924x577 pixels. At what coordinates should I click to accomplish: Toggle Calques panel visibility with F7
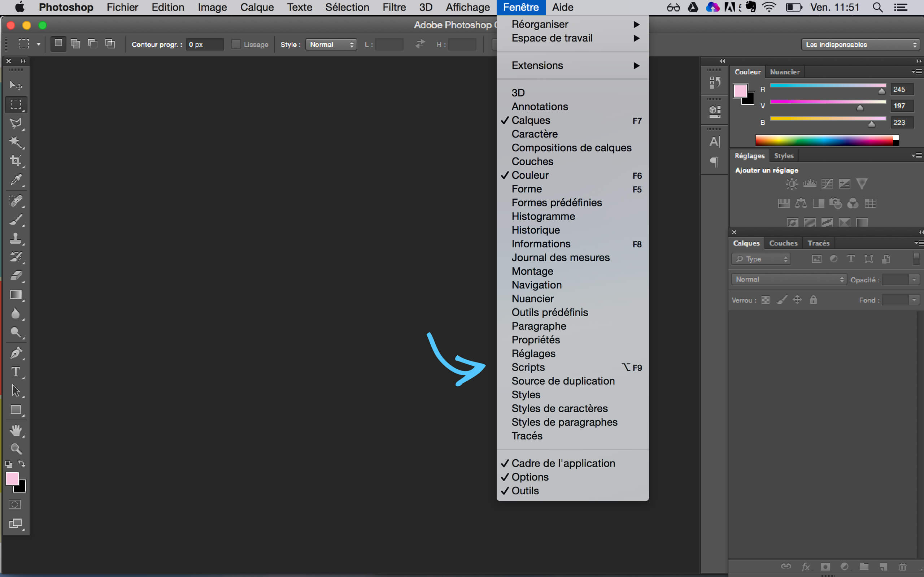(572, 120)
